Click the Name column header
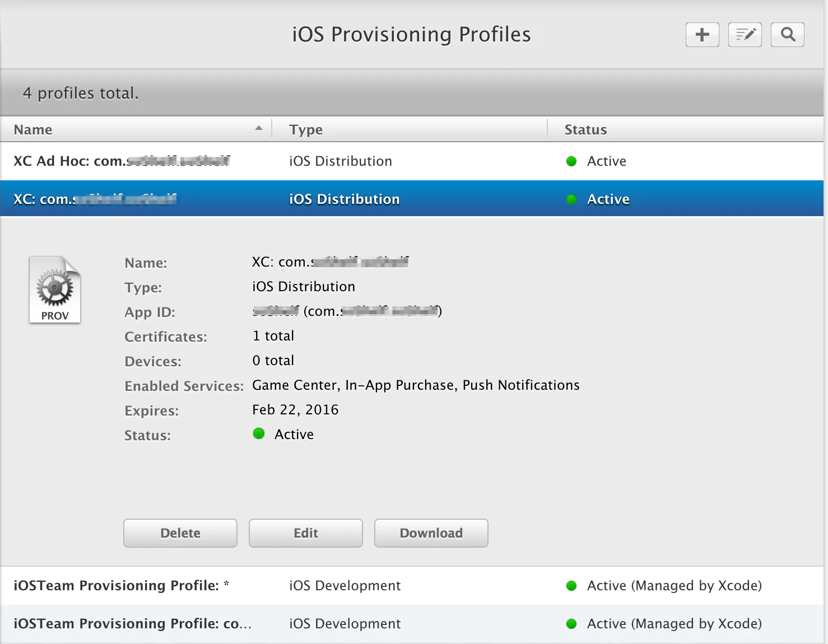The width and height of the screenshot is (828, 644). tap(34, 130)
